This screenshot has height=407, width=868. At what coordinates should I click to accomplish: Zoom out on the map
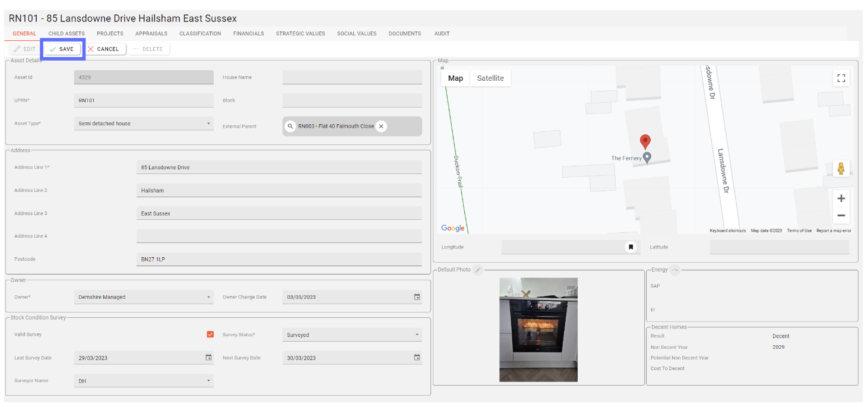click(x=841, y=216)
